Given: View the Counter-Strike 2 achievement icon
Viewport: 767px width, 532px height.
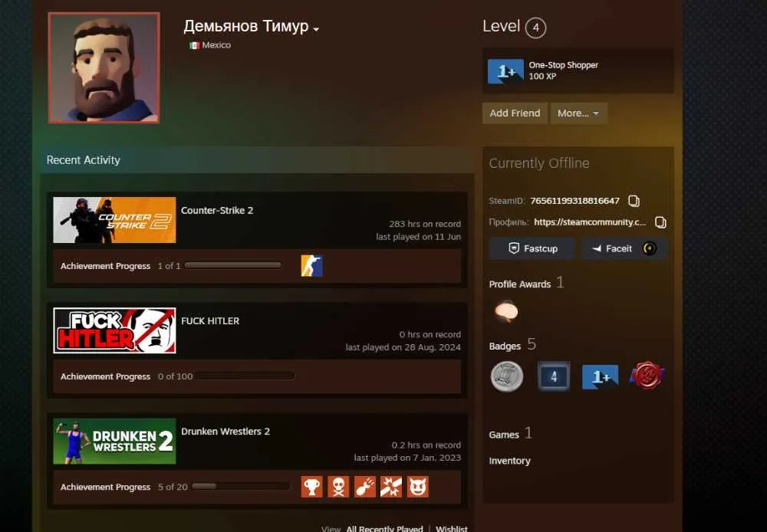Looking at the screenshot, I should (x=311, y=266).
